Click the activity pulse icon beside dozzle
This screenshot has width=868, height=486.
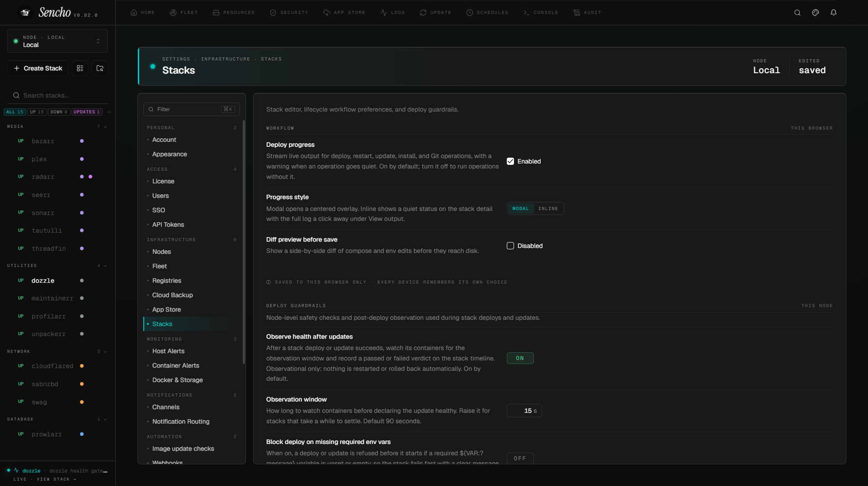16,470
